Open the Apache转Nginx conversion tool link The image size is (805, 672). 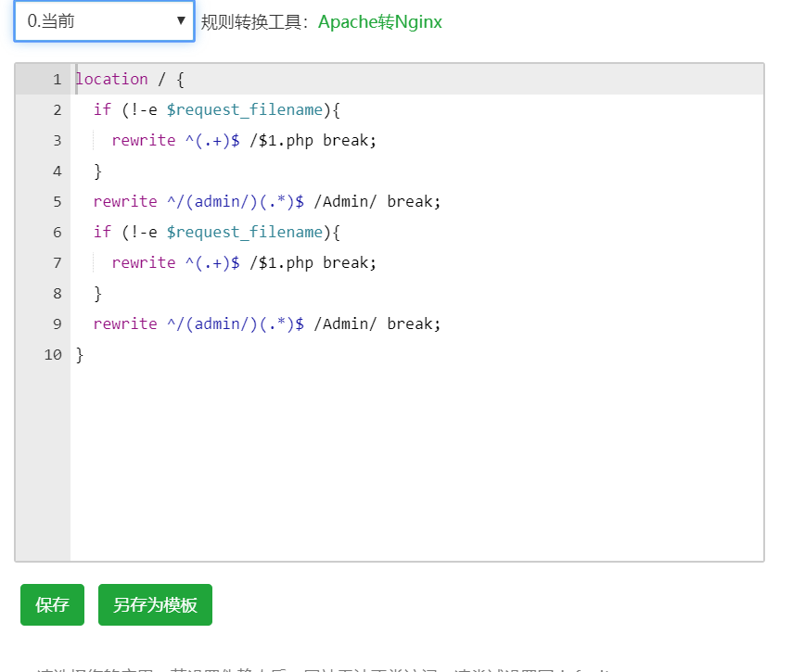(x=379, y=21)
